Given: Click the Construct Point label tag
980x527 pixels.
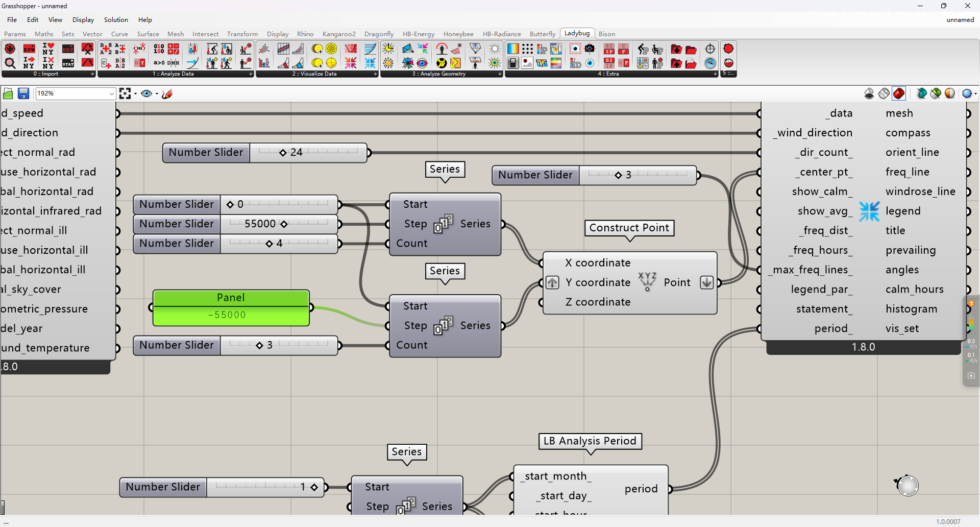Looking at the screenshot, I should pyautogui.click(x=629, y=228).
